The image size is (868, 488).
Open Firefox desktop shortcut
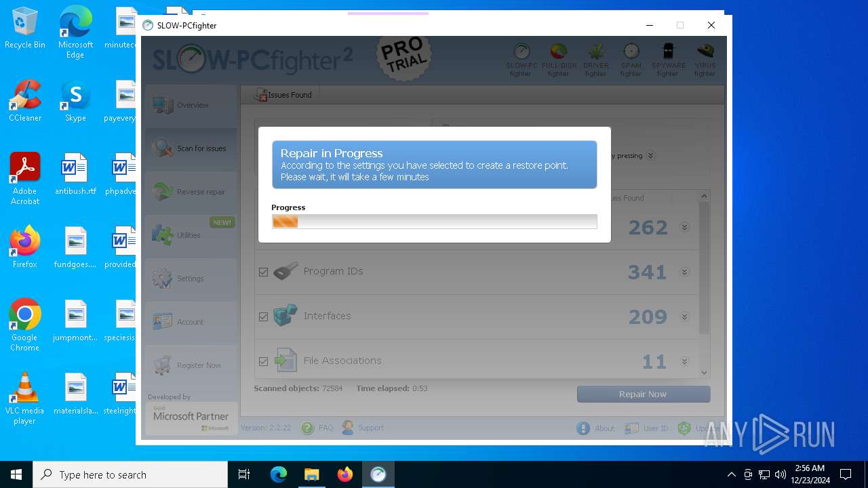click(25, 247)
